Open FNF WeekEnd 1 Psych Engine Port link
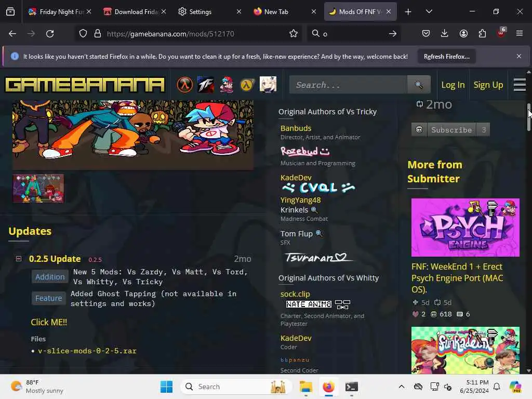 coord(457,278)
